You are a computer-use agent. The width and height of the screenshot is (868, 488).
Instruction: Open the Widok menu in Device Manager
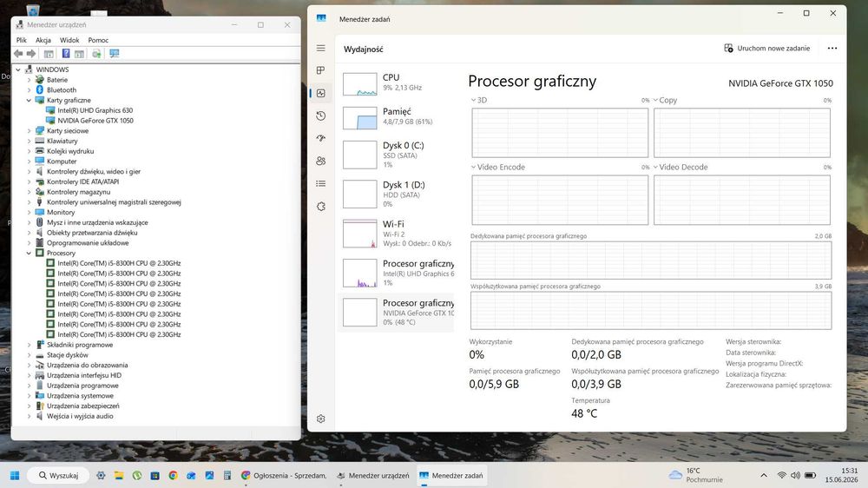coord(69,41)
